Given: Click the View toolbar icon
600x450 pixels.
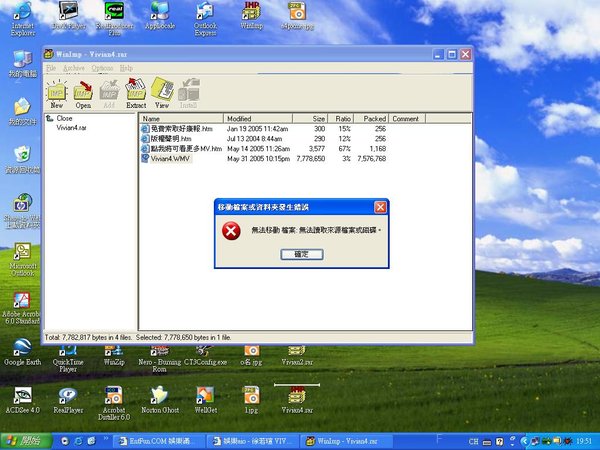Looking at the screenshot, I should click(162, 93).
